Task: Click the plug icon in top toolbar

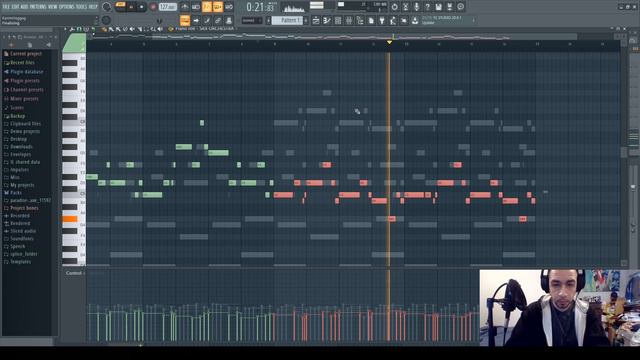Action: (x=382, y=20)
